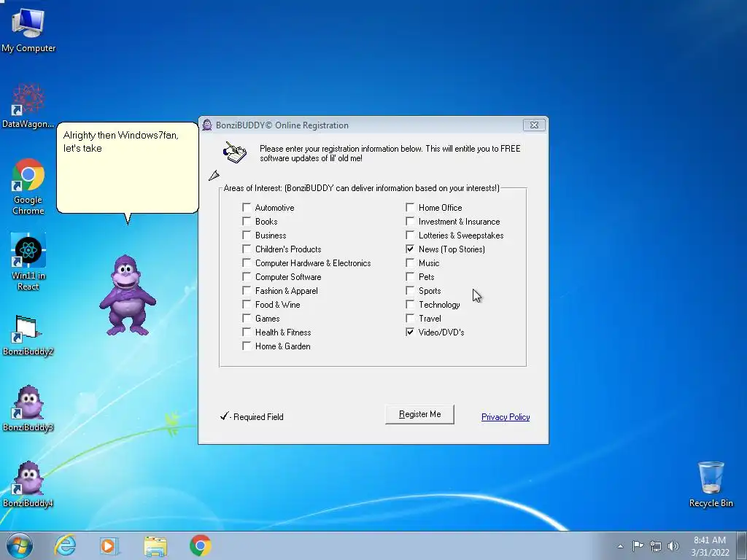Open the BonziBuddy3 desktop shortcut
Image resolution: width=747 pixels, height=560 pixels.
pos(28,408)
